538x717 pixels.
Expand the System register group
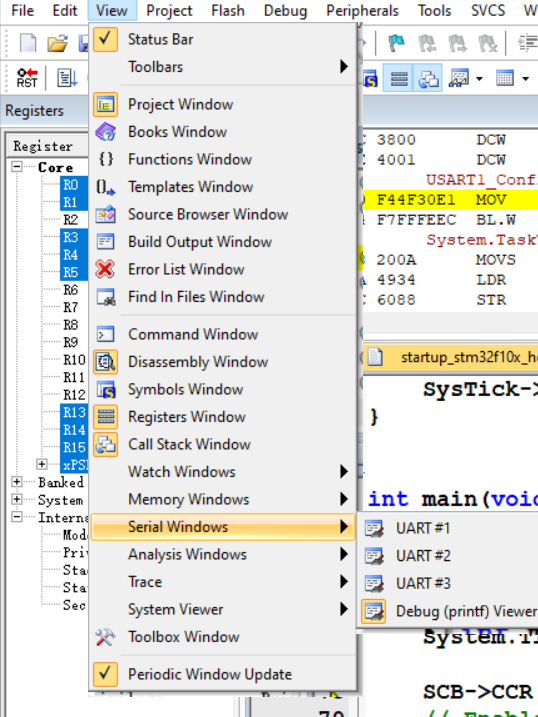[16, 499]
